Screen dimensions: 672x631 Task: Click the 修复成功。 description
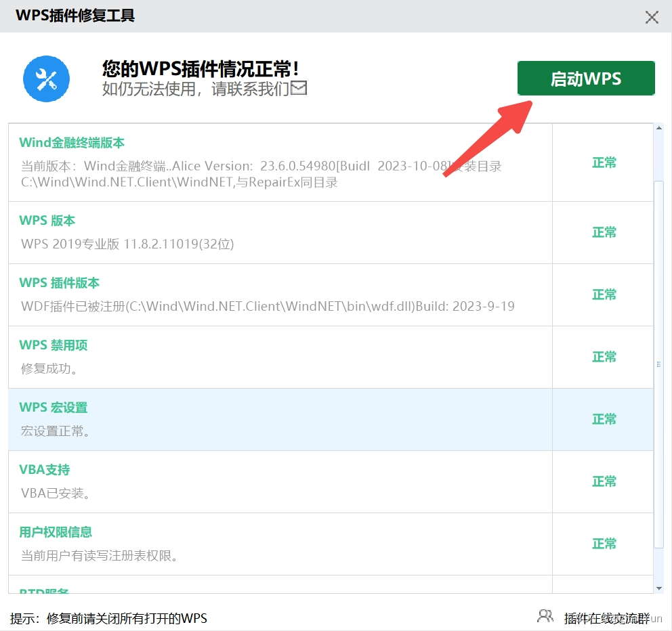point(49,368)
